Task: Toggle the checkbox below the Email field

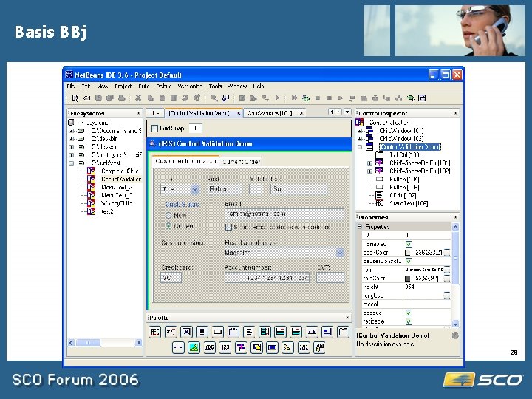Action: 228,227
